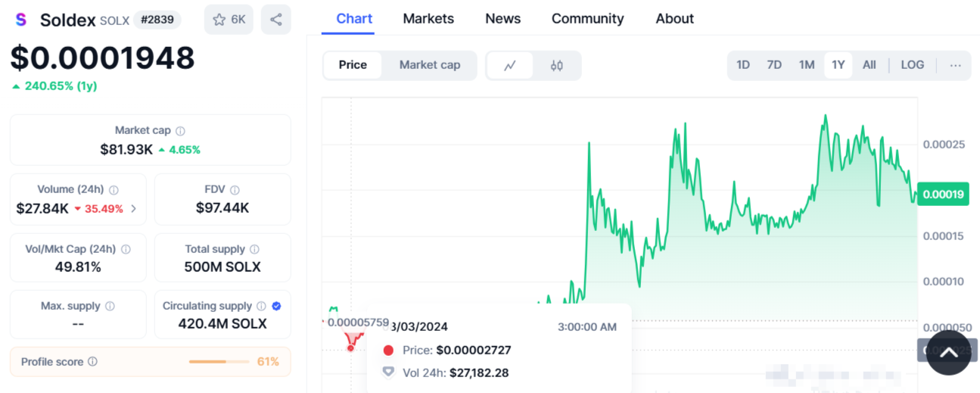
Task: Open FDV info icon
Action: [235, 190]
